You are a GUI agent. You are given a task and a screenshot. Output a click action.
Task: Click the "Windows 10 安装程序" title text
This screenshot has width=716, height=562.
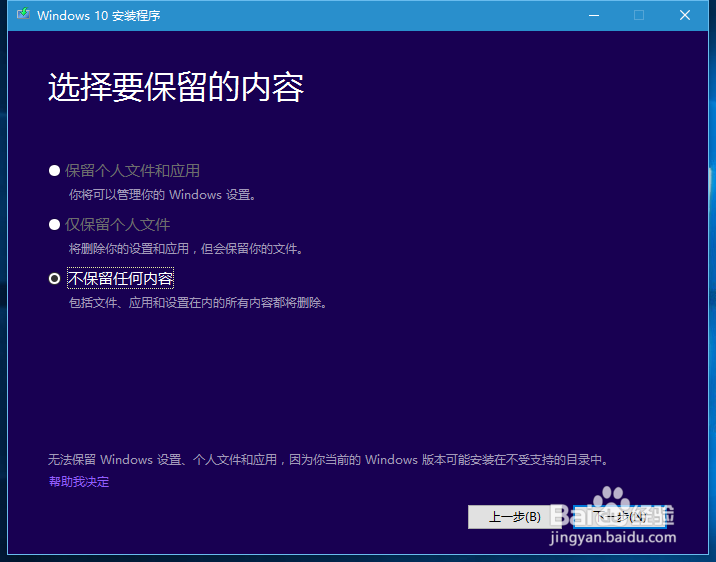click(99, 16)
